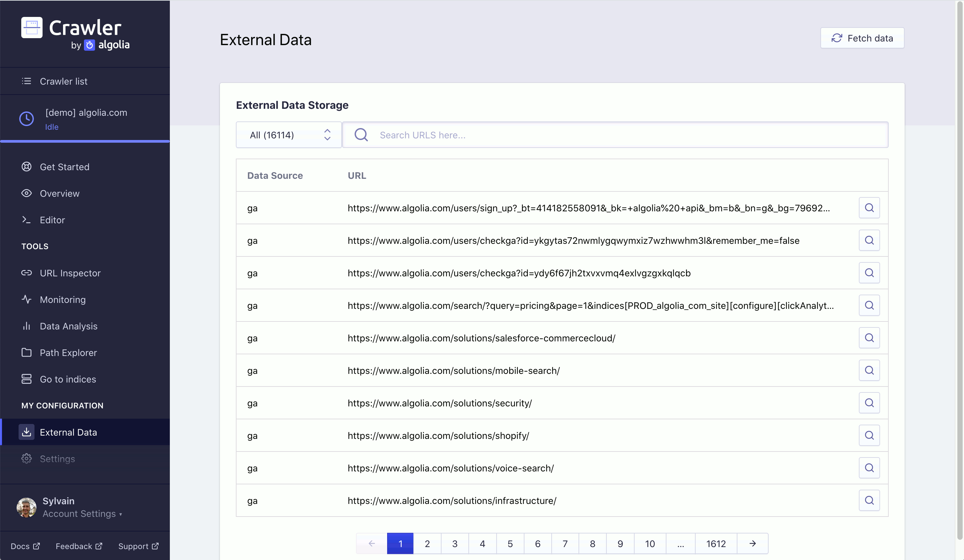Expand the Account Settings dropdown
The width and height of the screenshot is (964, 560).
(x=82, y=514)
